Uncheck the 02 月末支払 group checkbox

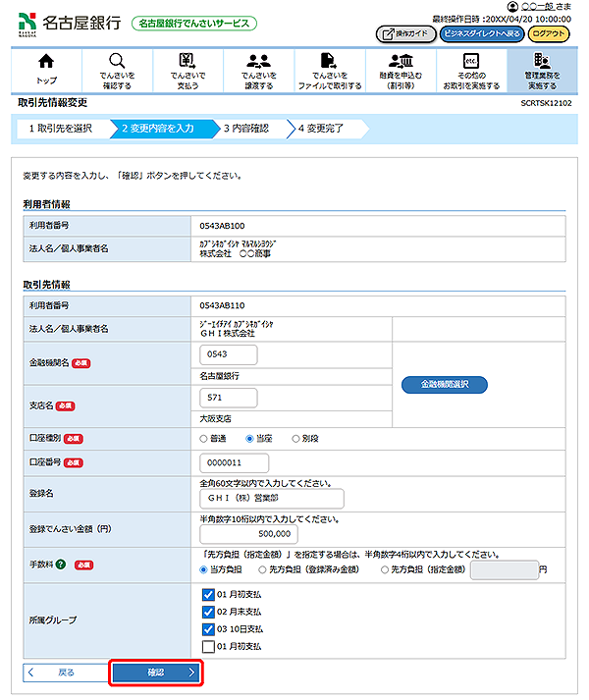pos(207,612)
